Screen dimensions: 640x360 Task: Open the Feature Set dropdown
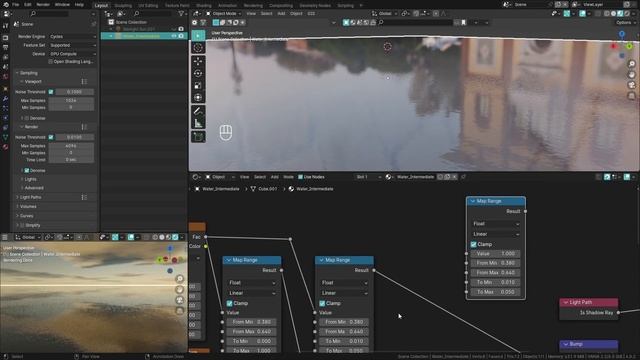[x=73, y=45]
